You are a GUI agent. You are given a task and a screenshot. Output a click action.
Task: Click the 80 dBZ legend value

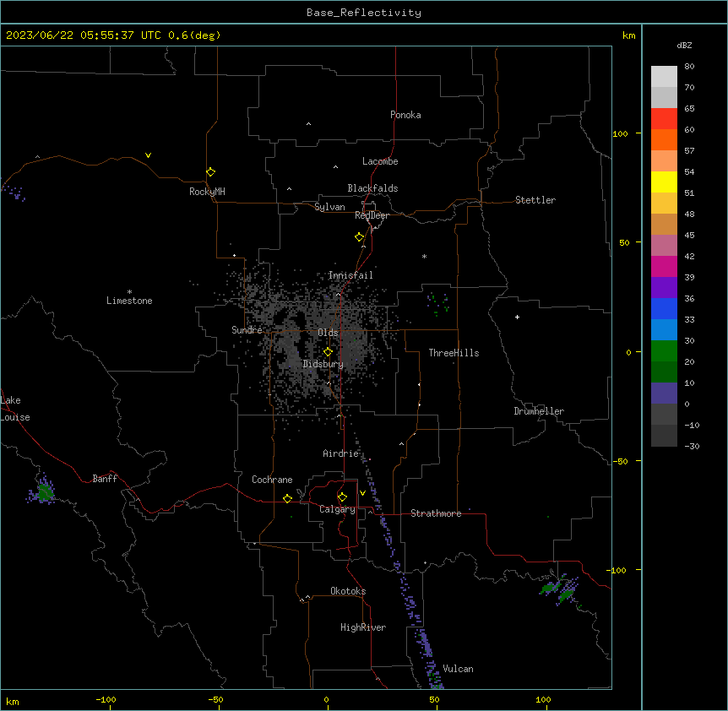pyautogui.click(x=689, y=67)
